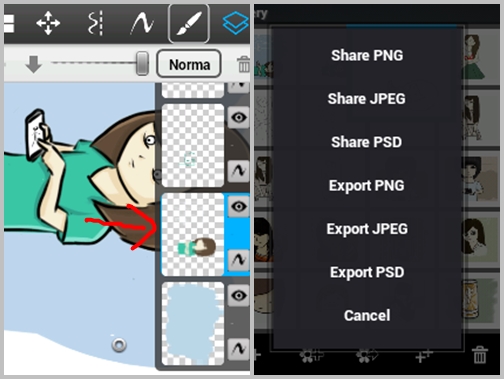Select the paintbrush tool
This screenshot has width=504, height=379.
[189, 23]
